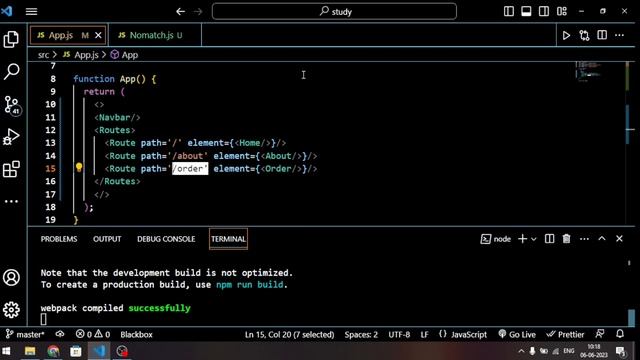Change end of line sequence LF
Image resolution: width=640 pixels, height=360 pixels.
coord(424,335)
